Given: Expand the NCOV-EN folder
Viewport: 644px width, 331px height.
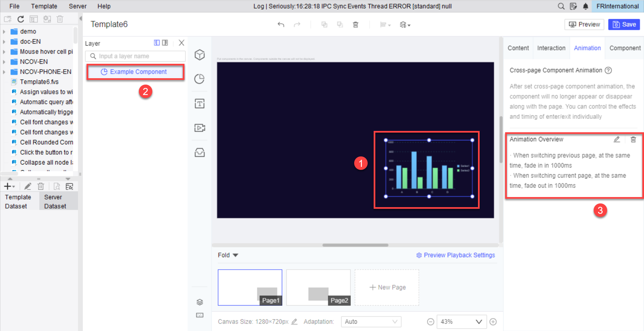Looking at the screenshot, I should [x=4, y=62].
